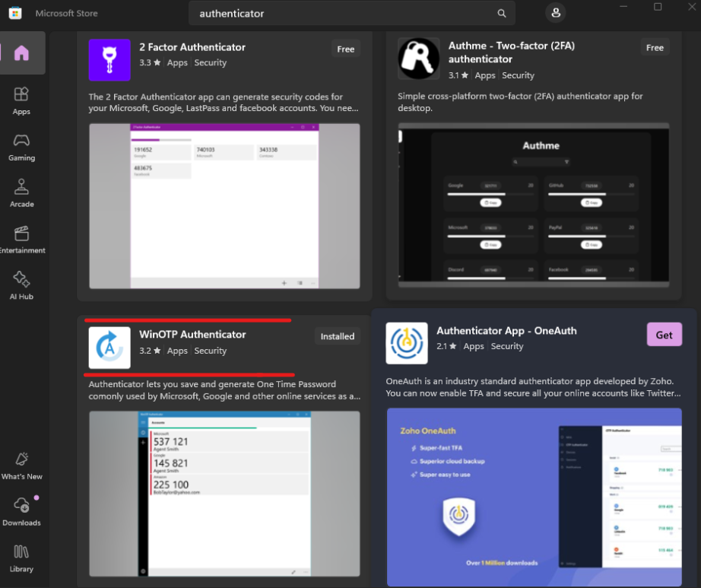Open the Gaming section
Screen dimensions: 701x588
[x=21, y=145]
